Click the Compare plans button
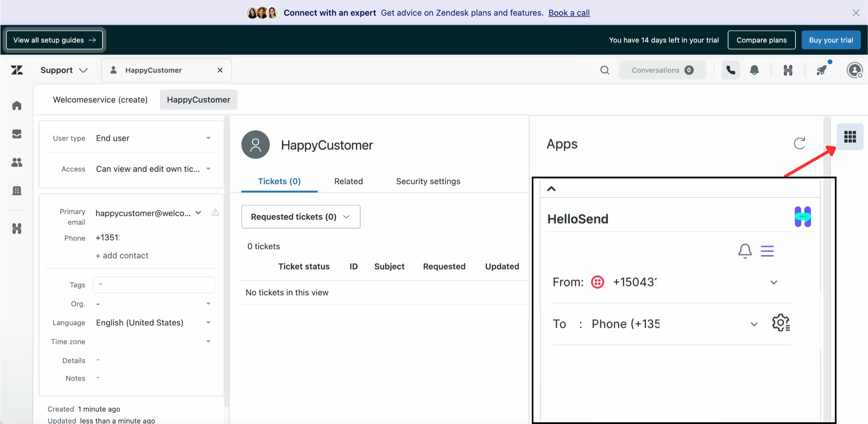 point(762,40)
